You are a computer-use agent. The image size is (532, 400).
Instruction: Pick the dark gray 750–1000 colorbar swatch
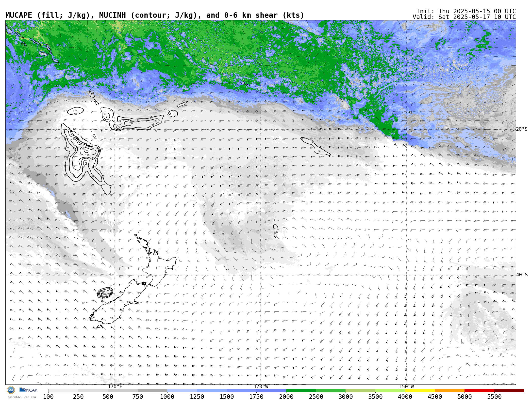tap(152, 391)
